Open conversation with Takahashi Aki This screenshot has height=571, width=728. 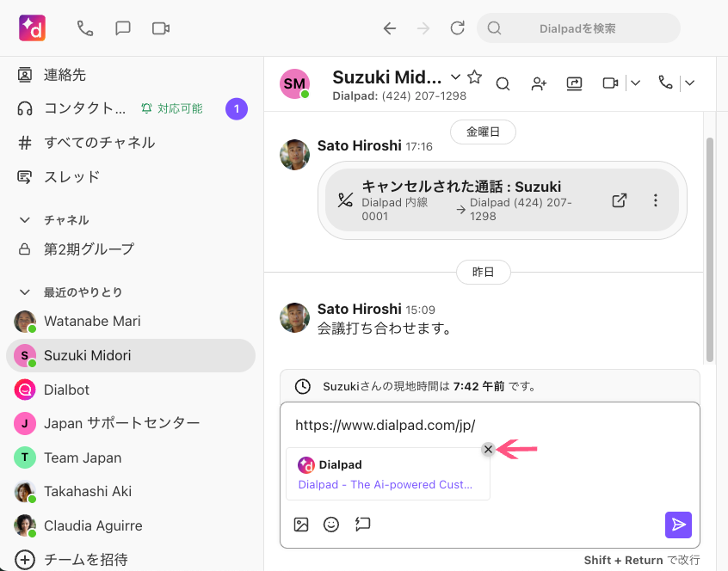pyautogui.click(x=88, y=491)
